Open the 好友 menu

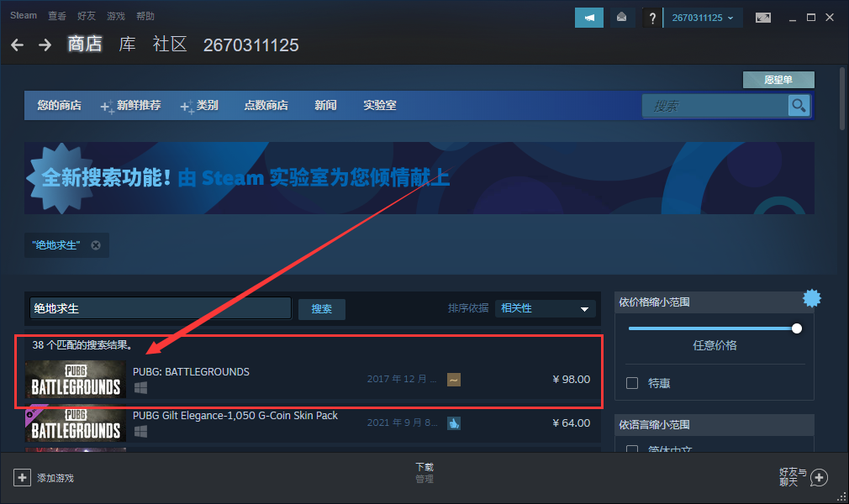click(x=87, y=16)
